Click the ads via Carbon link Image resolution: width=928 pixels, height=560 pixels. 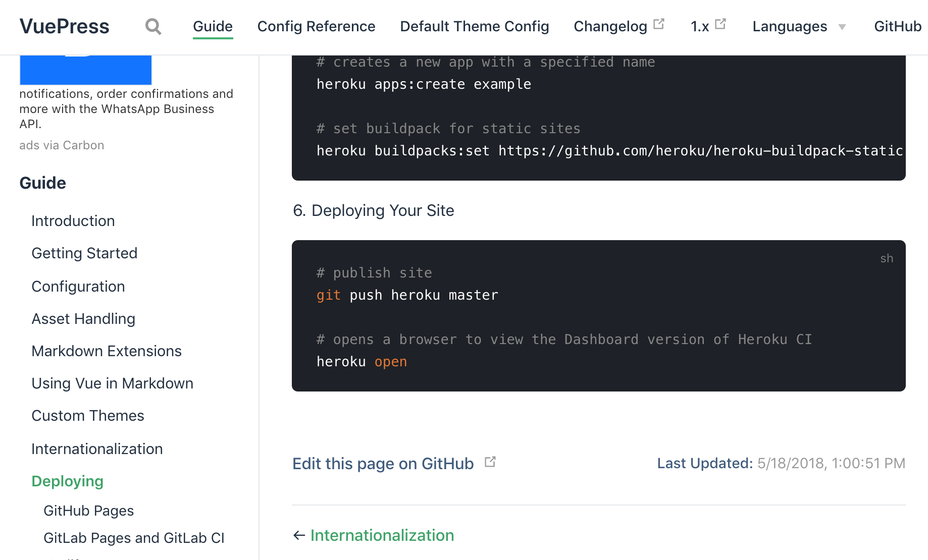[x=62, y=145]
